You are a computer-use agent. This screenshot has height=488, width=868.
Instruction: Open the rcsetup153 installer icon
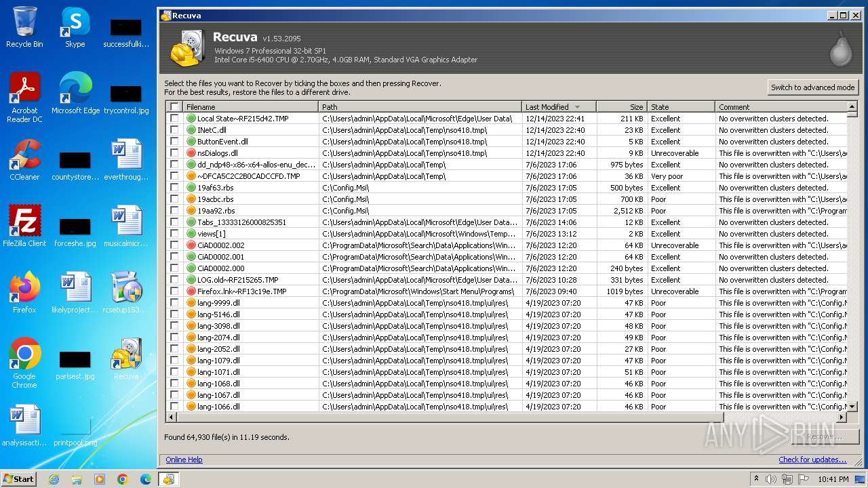click(x=126, y=293)
